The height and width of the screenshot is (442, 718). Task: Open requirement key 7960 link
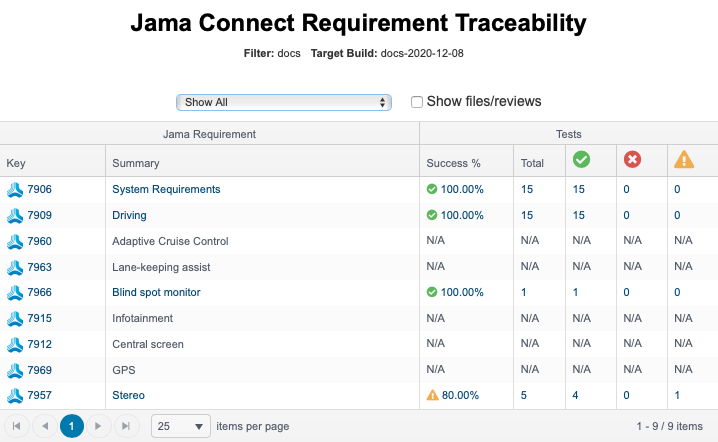pyautogui.click(x=39, y=241)
